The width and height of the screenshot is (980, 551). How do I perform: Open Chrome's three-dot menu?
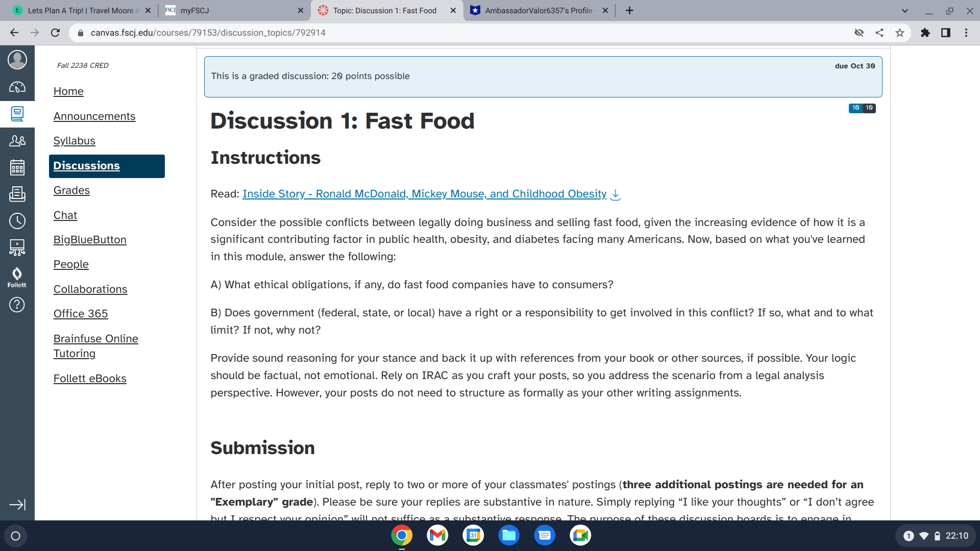[x=966, y=33]
